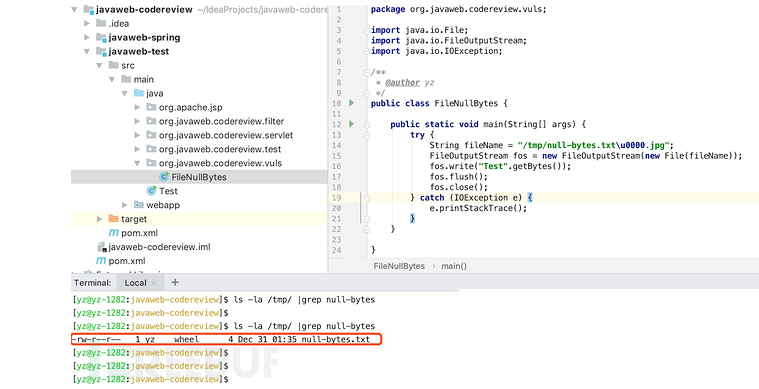The image size is (759, 389).
Task: Collapse org.javaweb.codereview.vuls package
Action: click(137, 163)
